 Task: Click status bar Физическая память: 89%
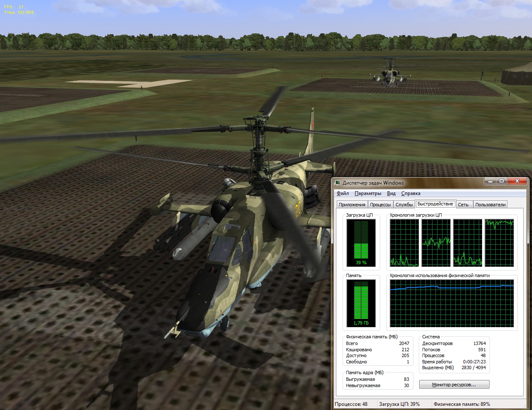tap(462, 404)
